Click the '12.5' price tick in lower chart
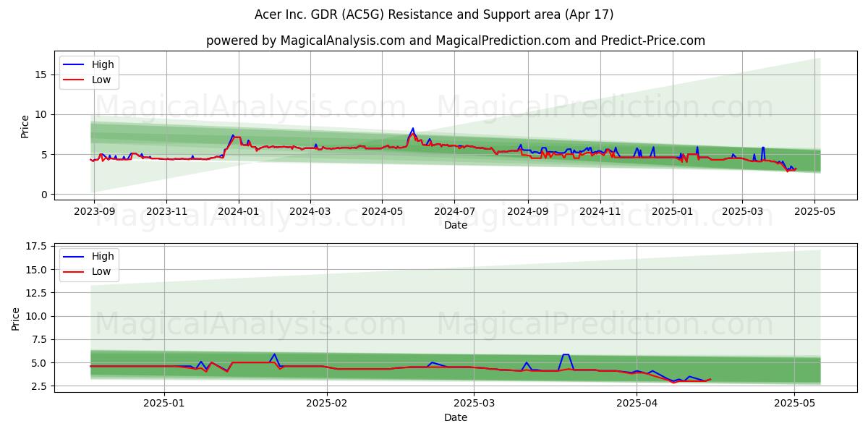 point(37,293)
